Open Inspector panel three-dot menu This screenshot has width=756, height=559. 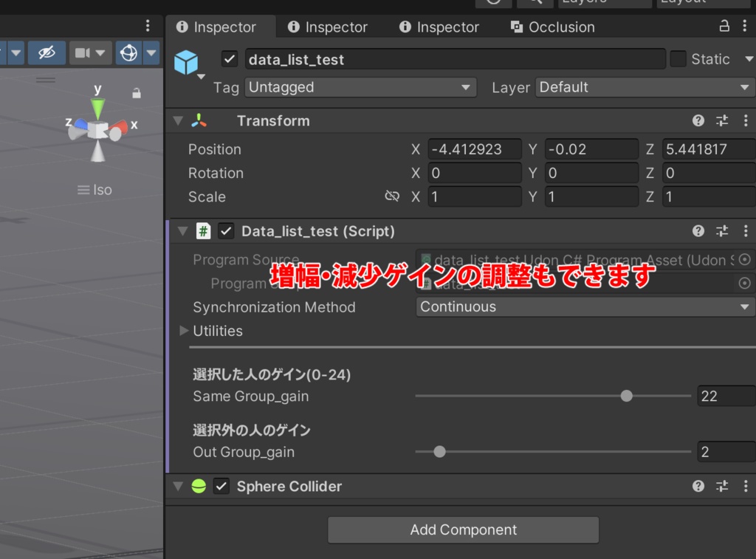tap(745, 26)
